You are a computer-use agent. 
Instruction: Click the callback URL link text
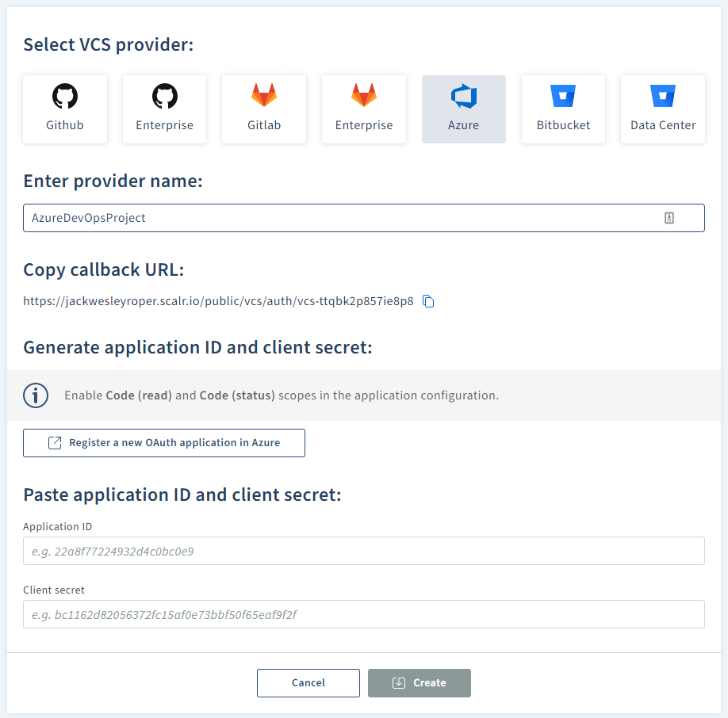pos(218,301)
